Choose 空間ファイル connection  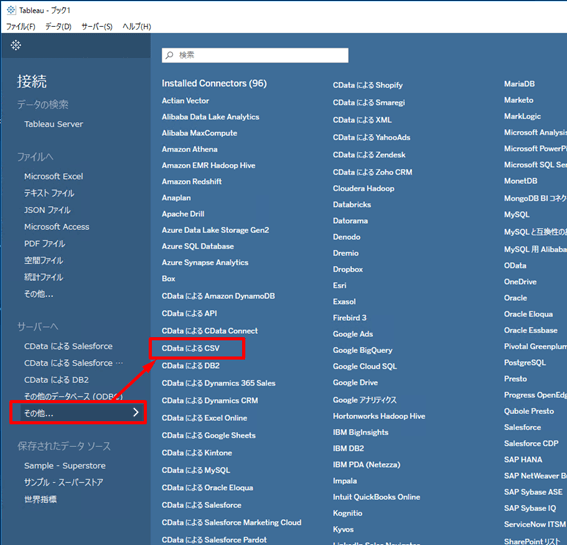43,260
